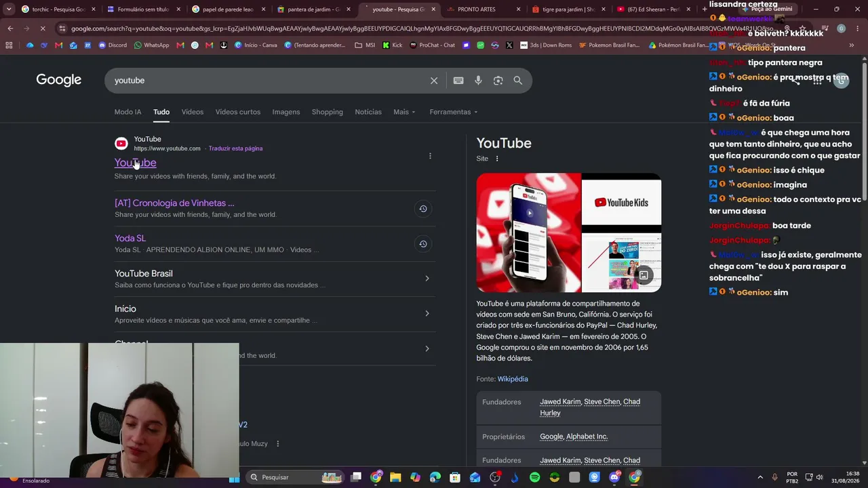
Task: Open the ProChat - Chat bookmark
Action: tap(432, 45)
